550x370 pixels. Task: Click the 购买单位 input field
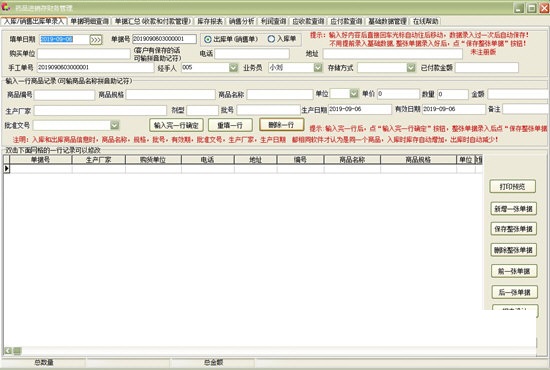coord(84,54)
